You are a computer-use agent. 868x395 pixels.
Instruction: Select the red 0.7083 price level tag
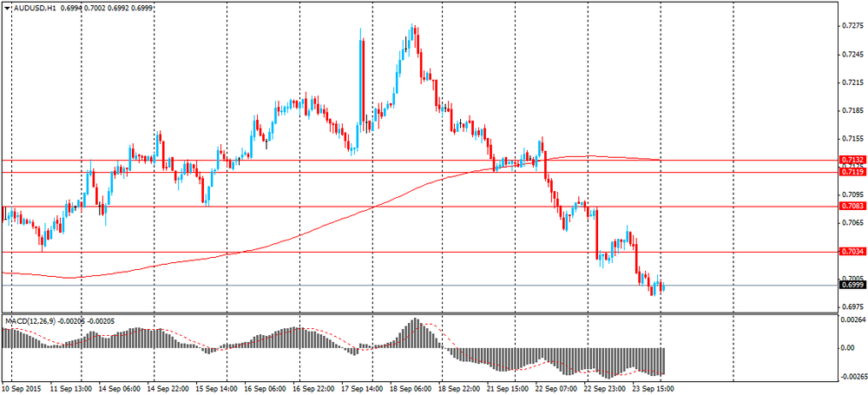[852, 207]
